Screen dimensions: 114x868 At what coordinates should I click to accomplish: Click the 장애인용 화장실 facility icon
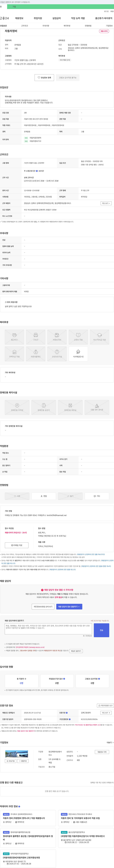[x=70, y=407]
